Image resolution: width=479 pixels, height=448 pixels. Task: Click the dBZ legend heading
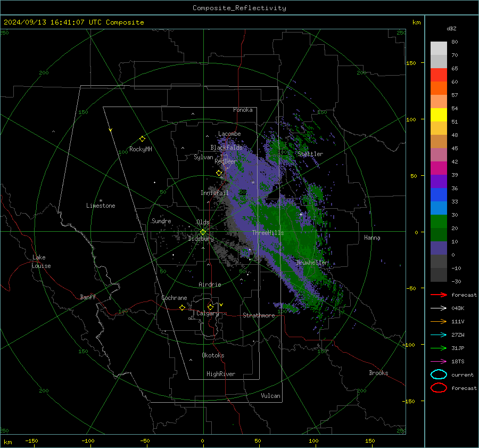pyautogui.click(x=451, y=28)
